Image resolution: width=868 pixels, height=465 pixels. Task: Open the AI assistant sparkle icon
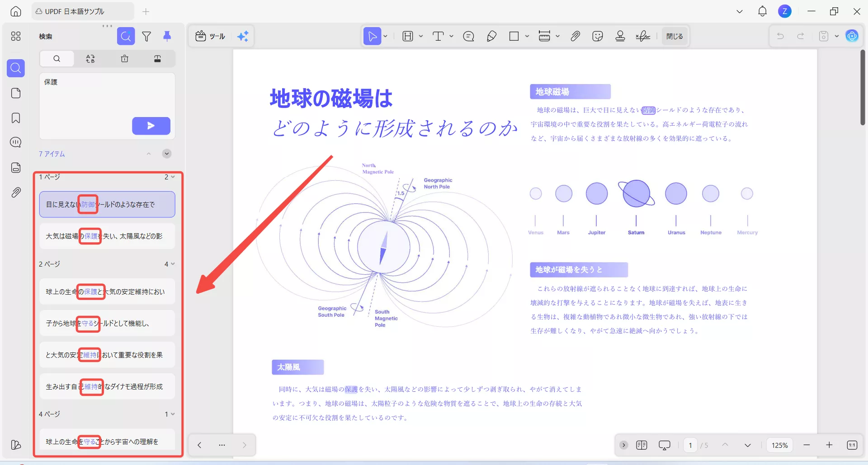pyautogui.click(x=243, y=36)
